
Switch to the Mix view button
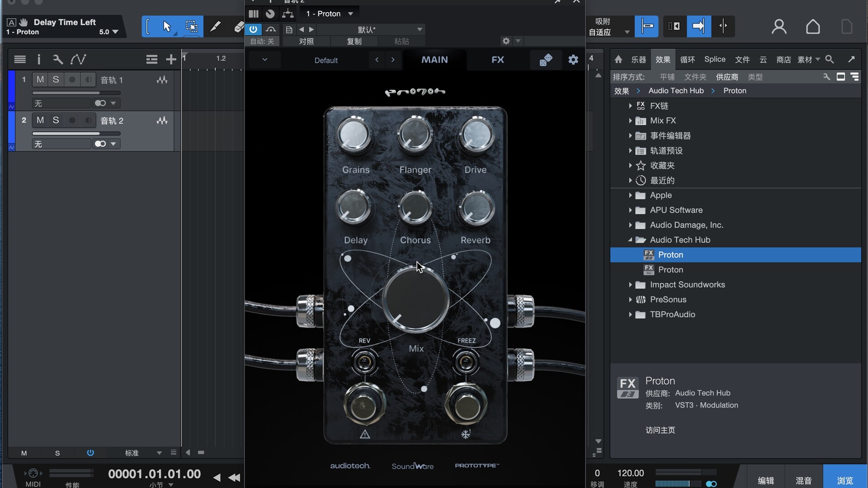pos(803,480)
